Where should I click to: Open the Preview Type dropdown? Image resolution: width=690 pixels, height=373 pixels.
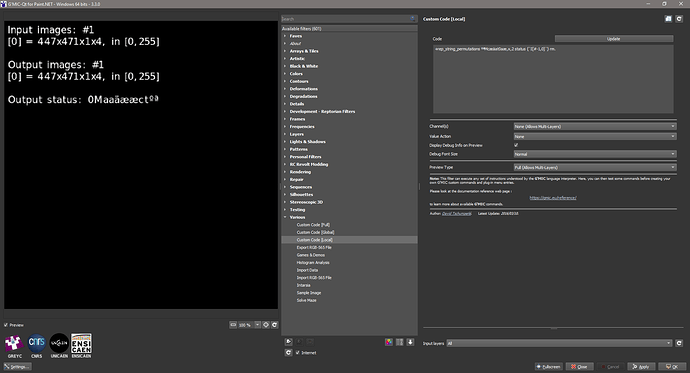(x=595, y=168)
